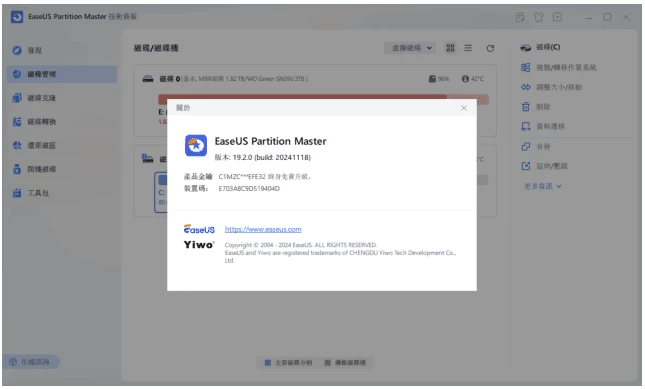
Task: Click the refresh disks icon
Action: pos(490,48)
